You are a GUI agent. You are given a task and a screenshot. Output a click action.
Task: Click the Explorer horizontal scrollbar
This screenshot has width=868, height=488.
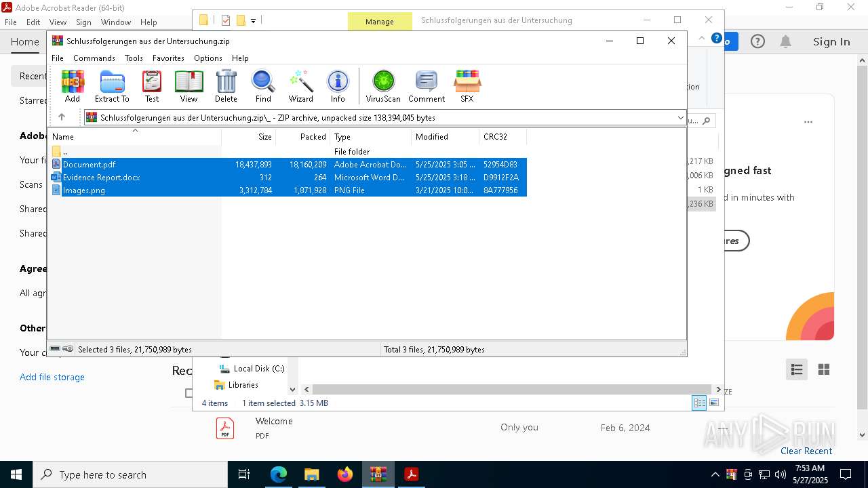512,389
